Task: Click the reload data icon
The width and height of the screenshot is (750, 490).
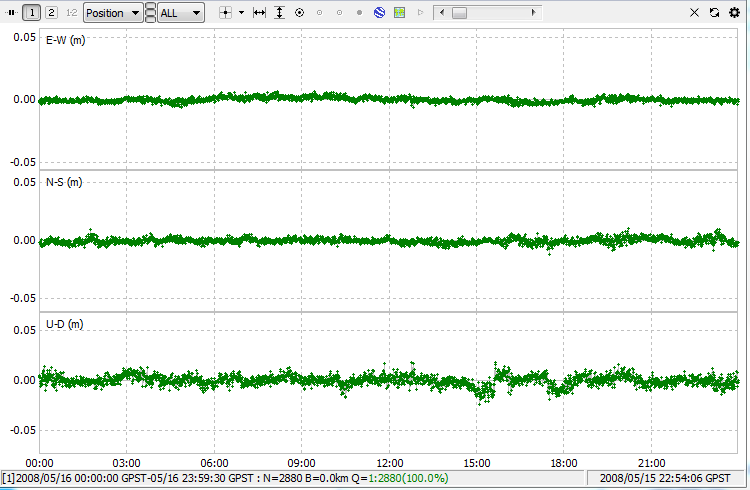Action: pyautogui.click(x=714, y=13)
